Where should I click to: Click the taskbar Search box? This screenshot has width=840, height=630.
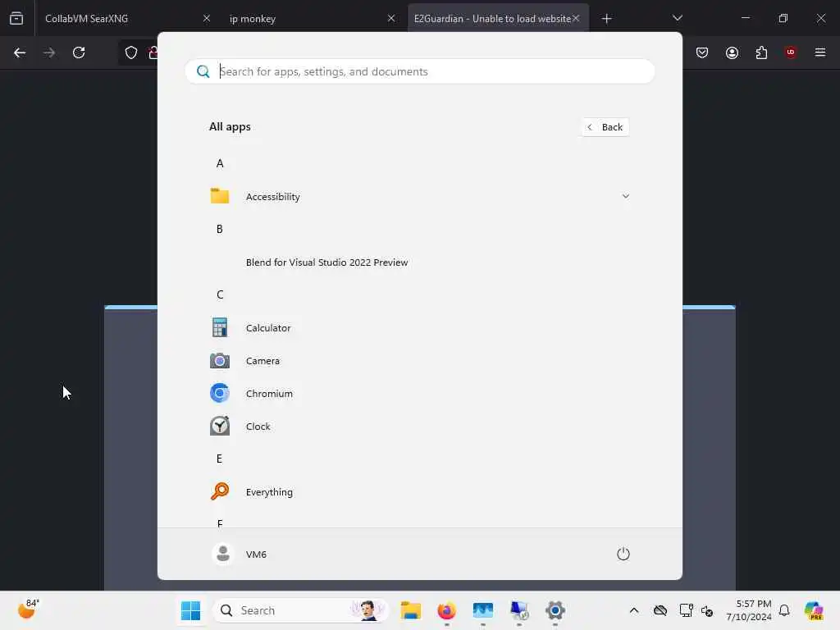(300, 610)
